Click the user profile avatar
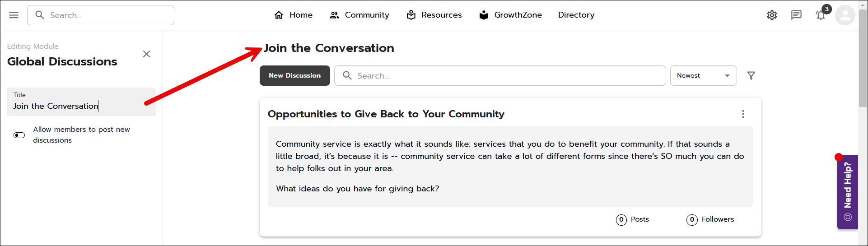Screen dimensions: 868x246 (845, 15)
